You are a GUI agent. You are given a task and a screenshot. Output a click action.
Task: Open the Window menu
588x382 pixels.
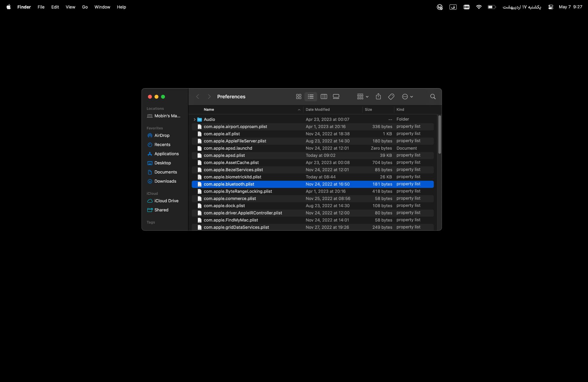pyautogui.click(x=102, y=7)
